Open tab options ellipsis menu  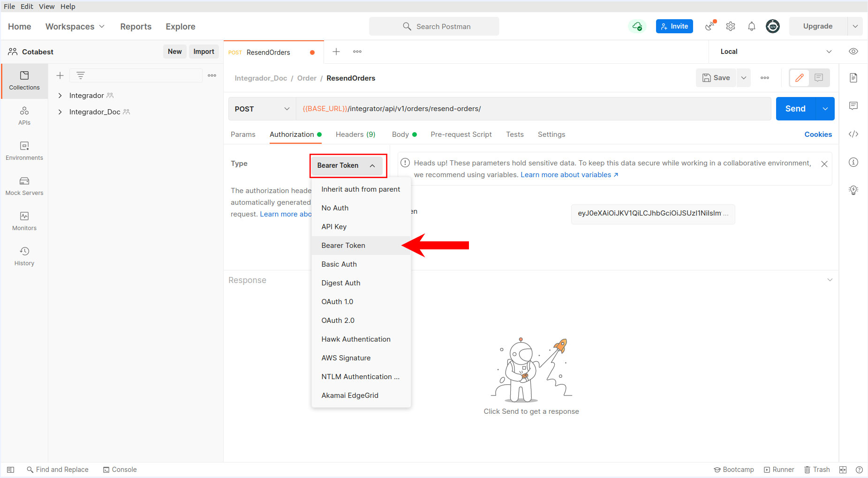point(357,52)
